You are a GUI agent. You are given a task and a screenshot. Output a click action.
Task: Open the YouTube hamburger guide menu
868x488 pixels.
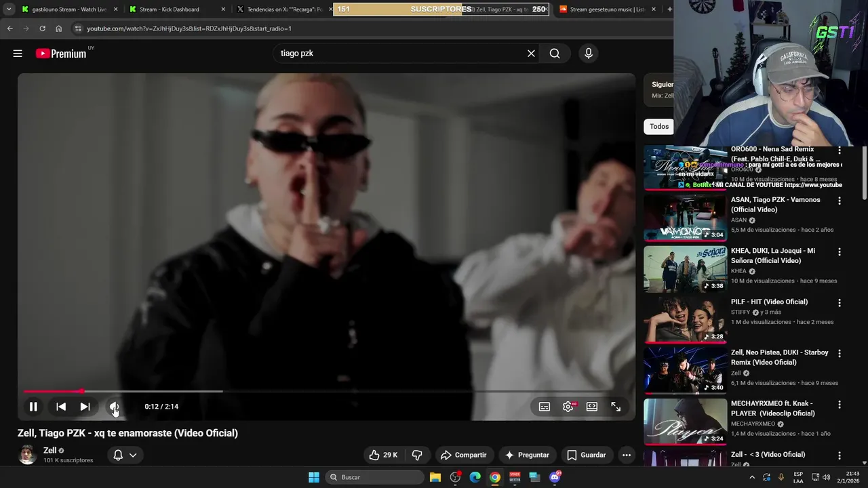[x=18, y=54]
